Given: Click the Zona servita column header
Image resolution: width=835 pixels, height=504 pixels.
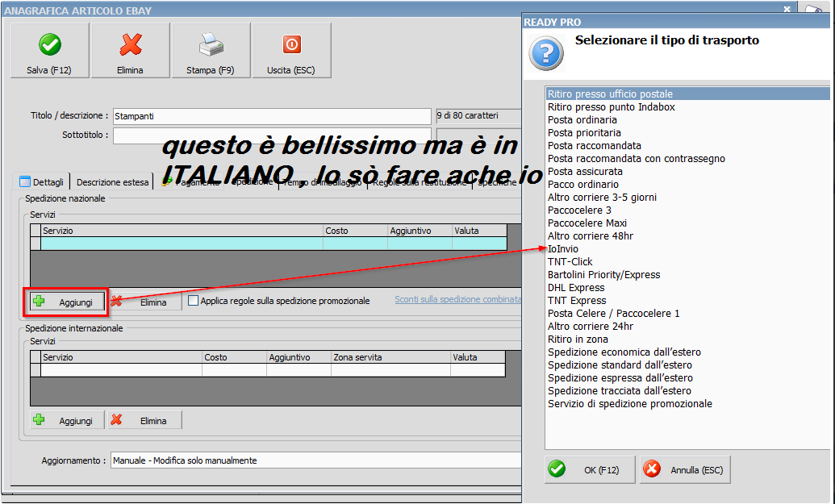Looking at the screenshot, I should tap(390, 357).
